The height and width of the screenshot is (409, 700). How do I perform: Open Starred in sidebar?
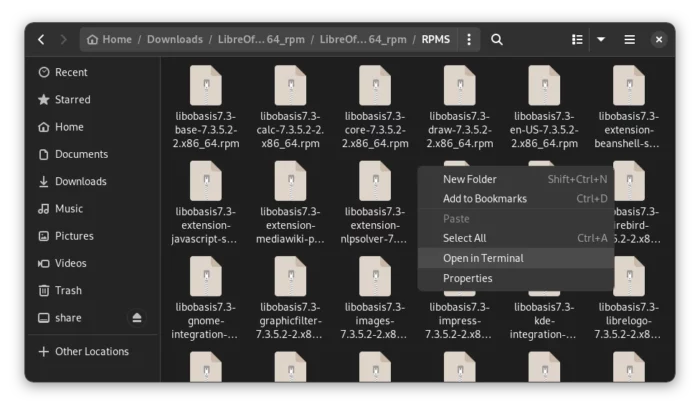click(92, 100)
